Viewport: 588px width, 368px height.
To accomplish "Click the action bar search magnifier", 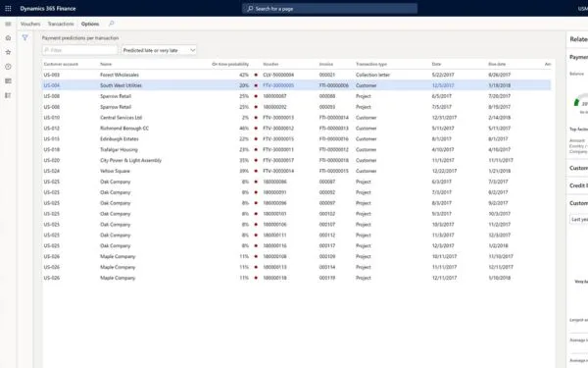I will tap(112, 24).
